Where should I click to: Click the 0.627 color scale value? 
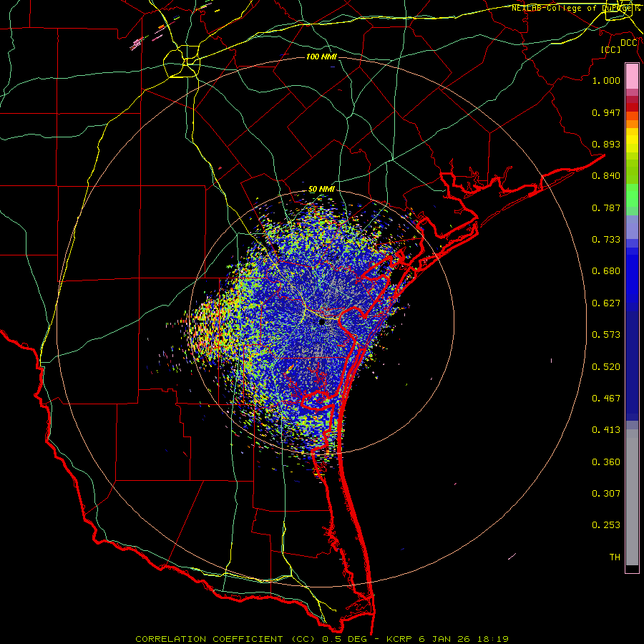pos(606,303)
